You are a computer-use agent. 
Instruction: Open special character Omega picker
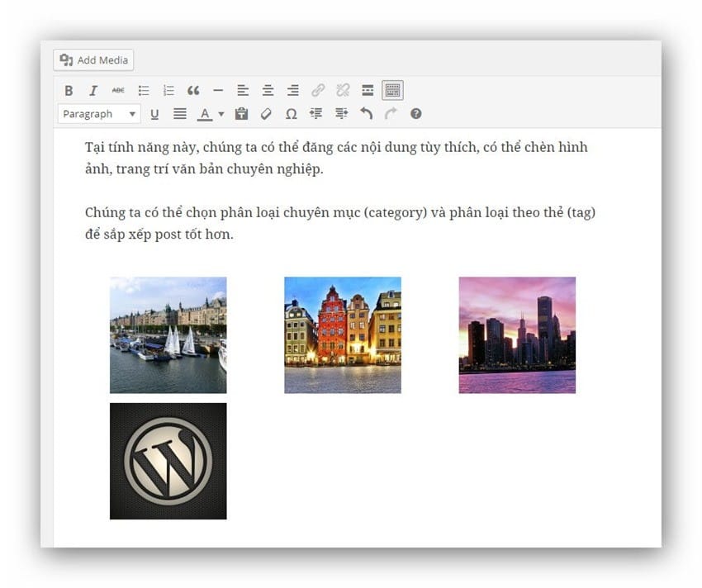point(291,114)
